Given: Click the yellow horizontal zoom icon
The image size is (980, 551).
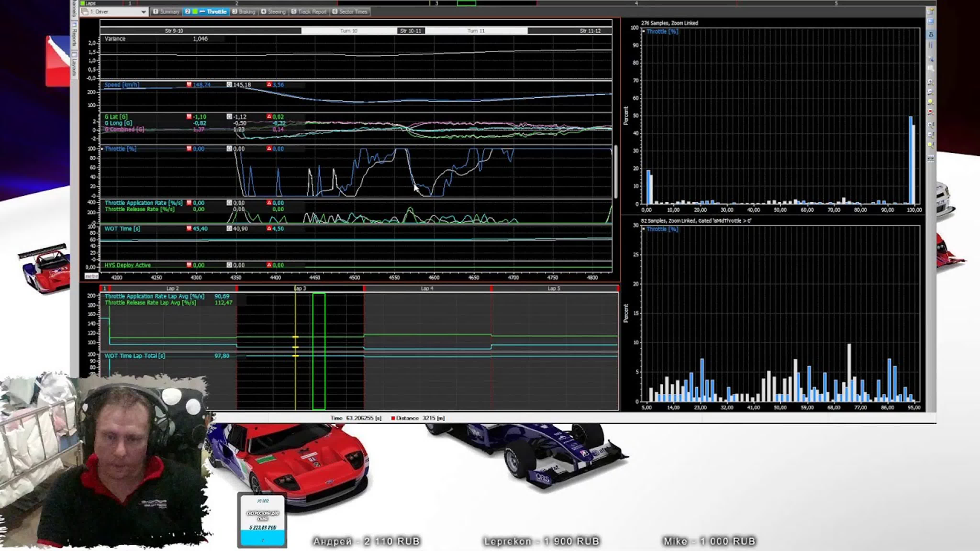Looking at the screenshot, I should coord(930,102).
